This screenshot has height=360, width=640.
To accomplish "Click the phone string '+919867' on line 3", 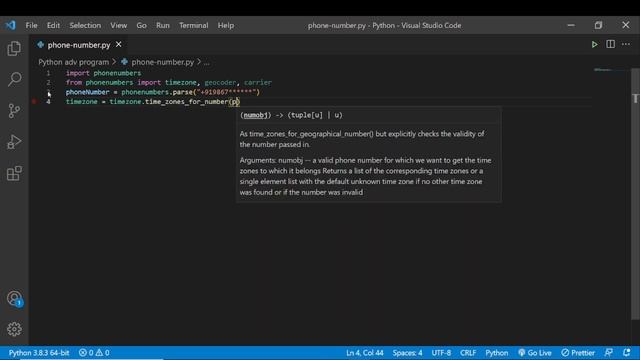I will pos(214,92).
